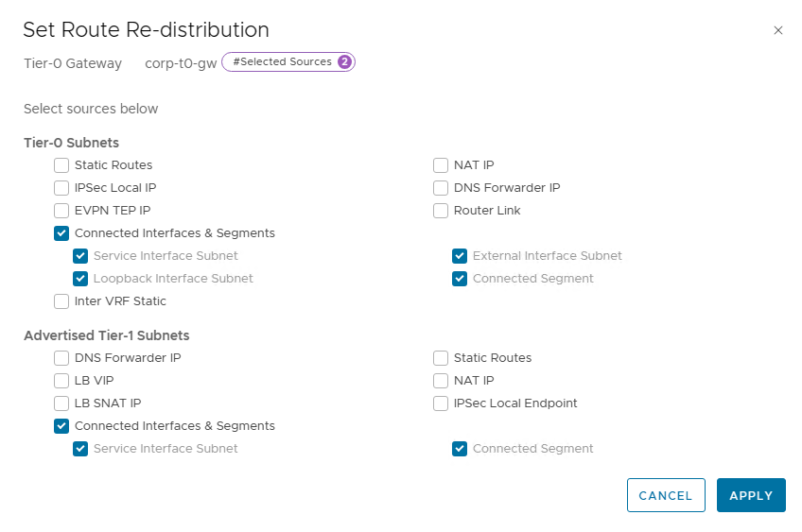Screen dimensions: 802x532
Task: Check Tier-1 DNS Forwarder IP box
Action: tap(61, 358)
